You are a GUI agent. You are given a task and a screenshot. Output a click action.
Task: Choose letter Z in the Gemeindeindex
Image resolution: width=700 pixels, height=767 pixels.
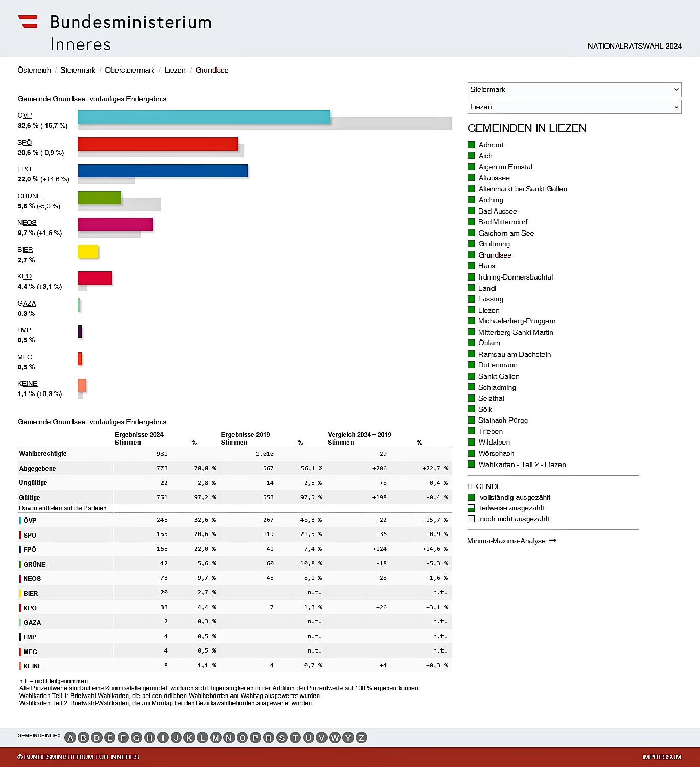tap(361, 738)
